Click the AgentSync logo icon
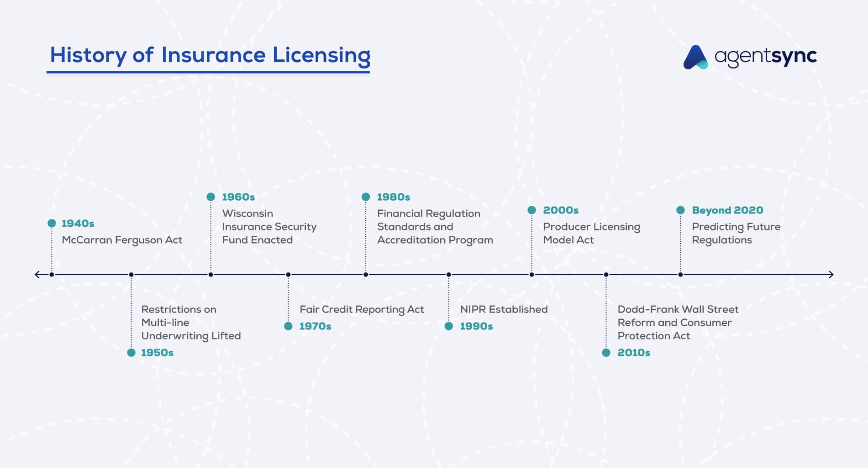868x468 pixels. tap(696, 57)
